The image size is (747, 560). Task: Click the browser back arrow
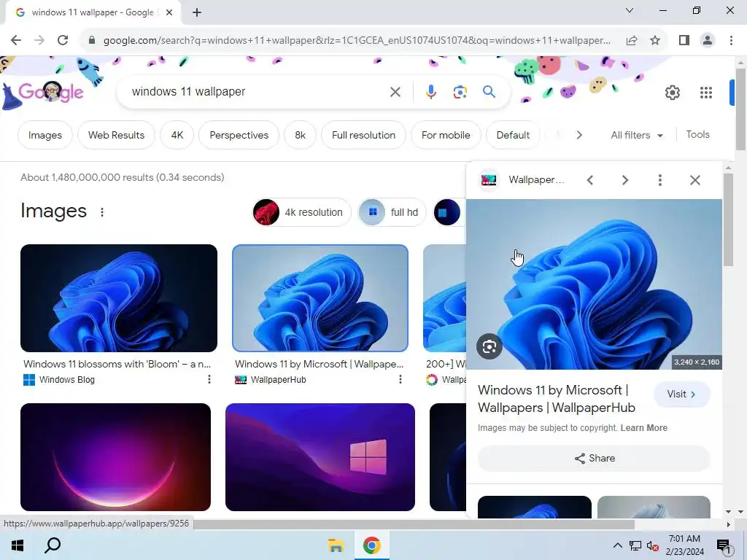coord(16,41)
